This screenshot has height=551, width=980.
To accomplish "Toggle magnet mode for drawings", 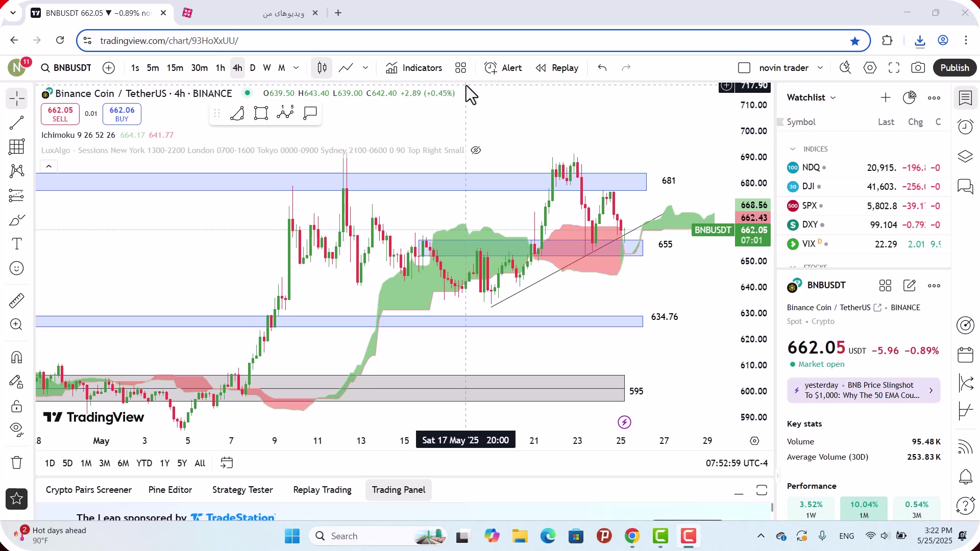I will click(17, 357).
